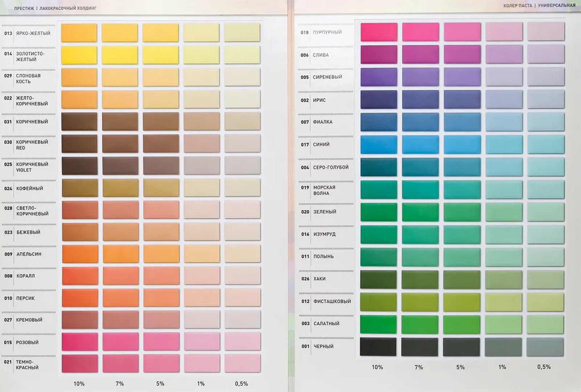Select the 10% swatch of 013 Ярко-желтый
This screenshot has height=392, width=581.
pos(79,33)
